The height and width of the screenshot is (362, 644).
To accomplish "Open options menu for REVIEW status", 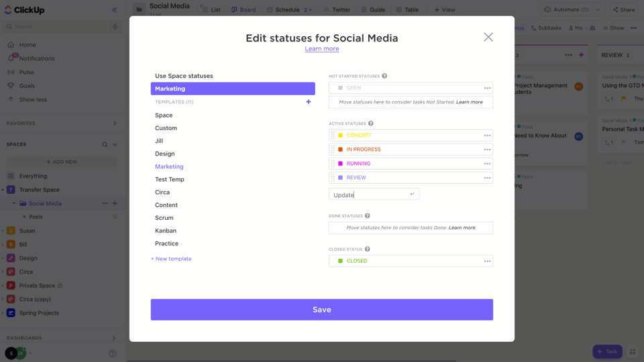I will pos(487,178).
